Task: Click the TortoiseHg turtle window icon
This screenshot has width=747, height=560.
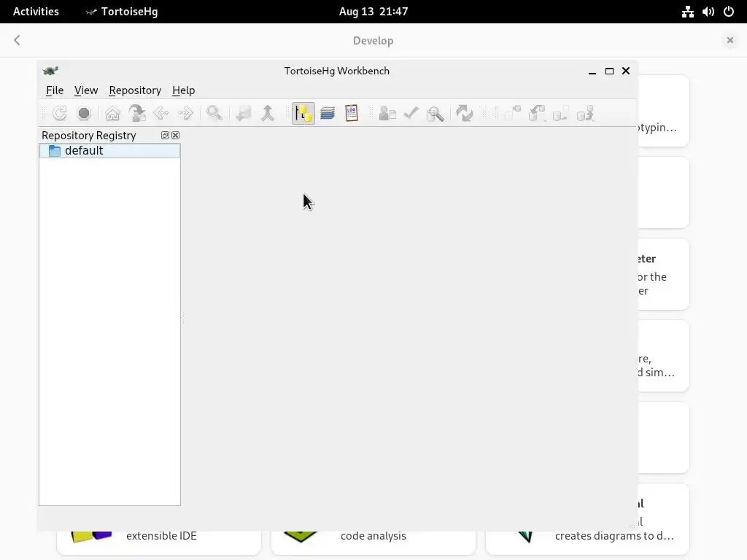Action: [x=50, y=71]
